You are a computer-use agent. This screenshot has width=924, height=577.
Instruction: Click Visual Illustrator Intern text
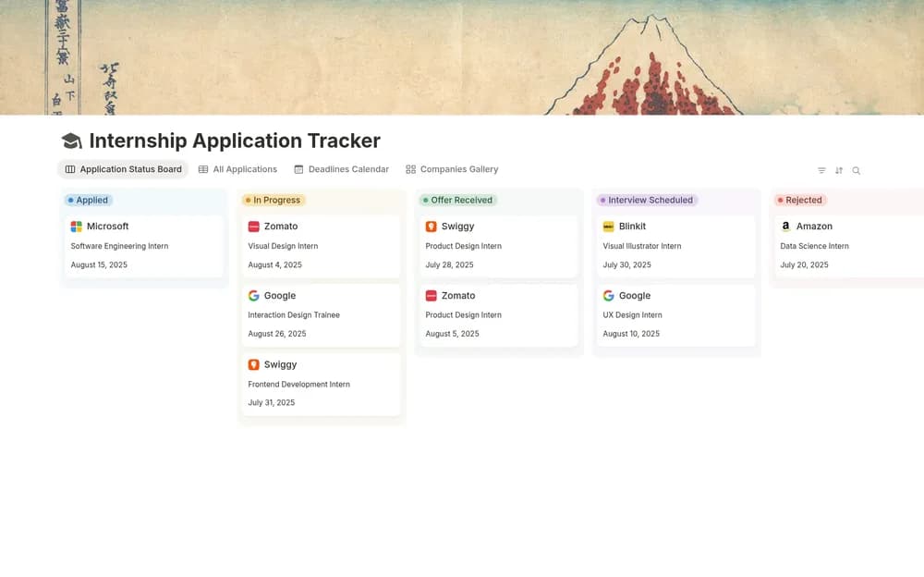[642, 246]
